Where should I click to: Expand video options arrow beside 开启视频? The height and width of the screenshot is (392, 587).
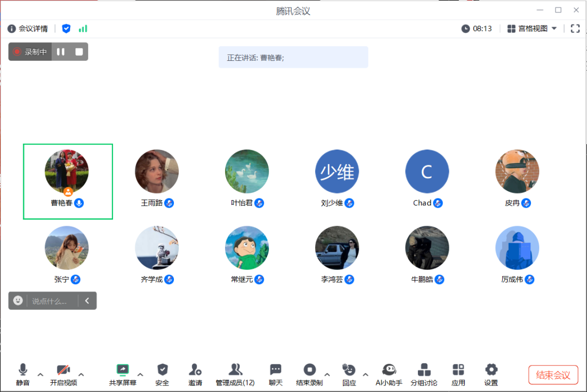click(x=81, y=375)
